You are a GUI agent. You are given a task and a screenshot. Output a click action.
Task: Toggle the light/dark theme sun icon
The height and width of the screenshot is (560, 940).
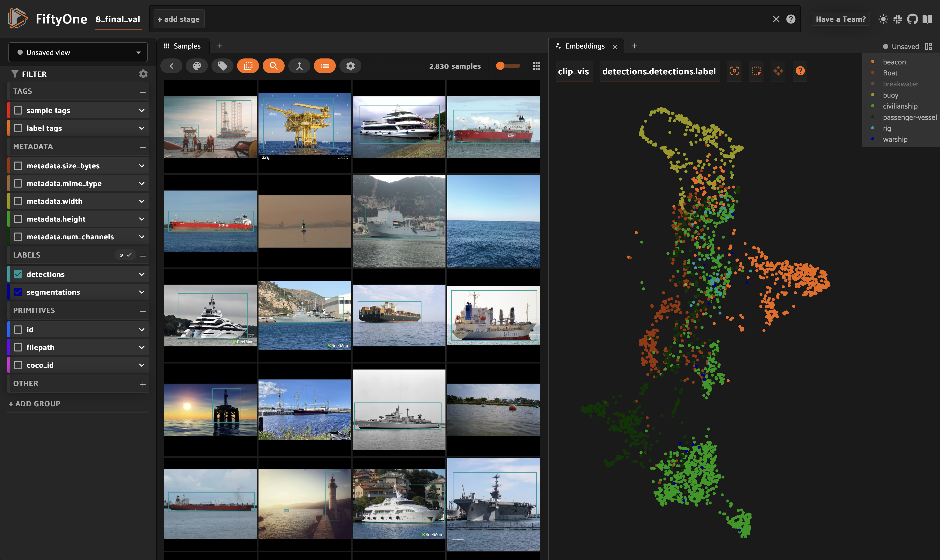point(883,19)
